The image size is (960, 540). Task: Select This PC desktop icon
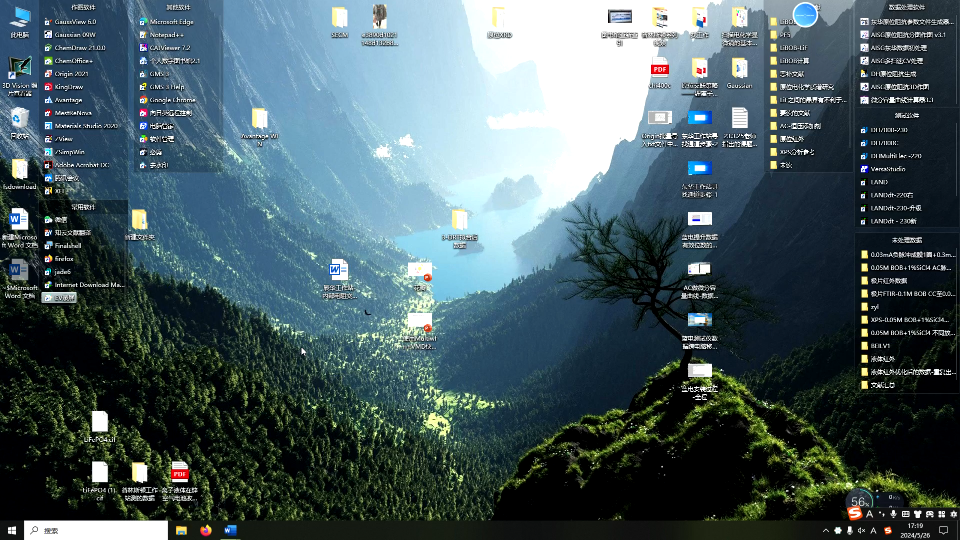(20, 22)
